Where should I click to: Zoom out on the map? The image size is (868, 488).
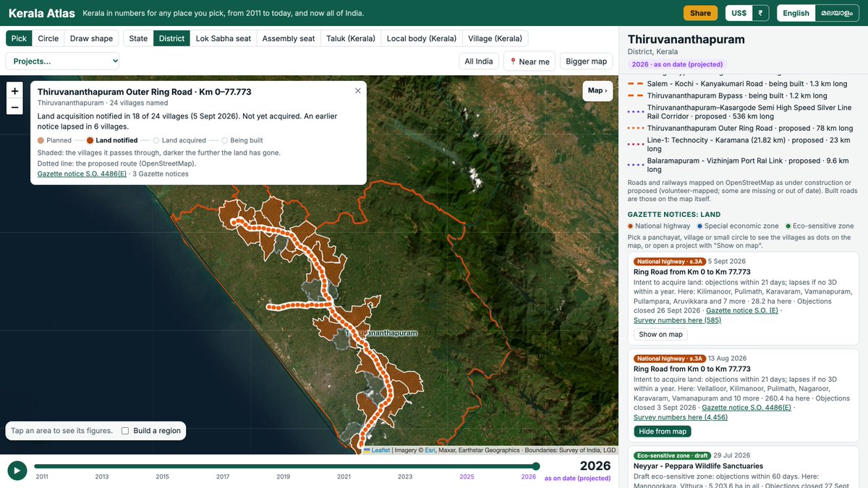click(x=15, y=108)
